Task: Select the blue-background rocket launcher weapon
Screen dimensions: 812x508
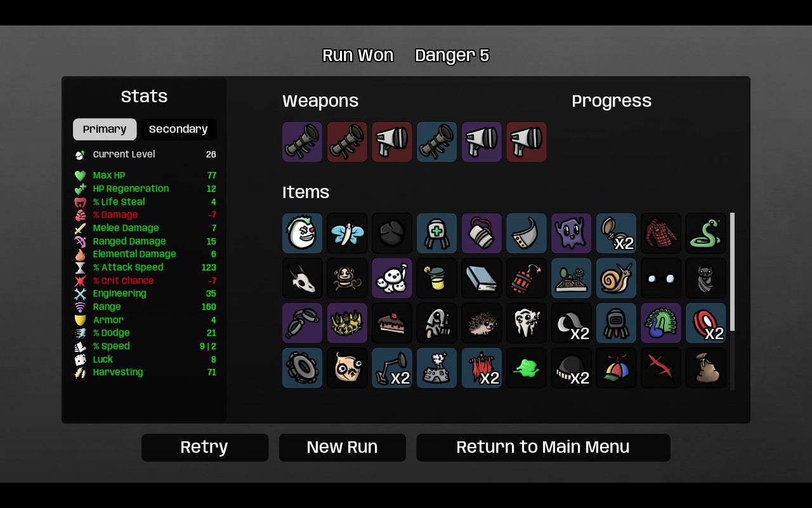Action: pos(437,142)
